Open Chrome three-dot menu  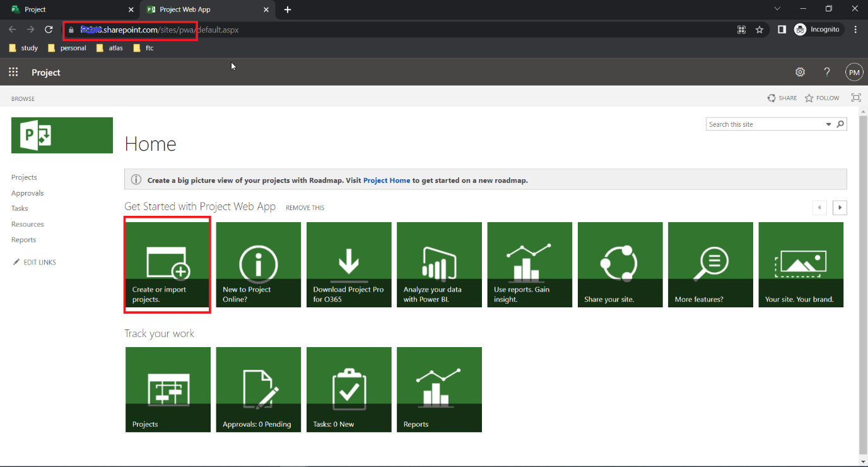tap(855, 30)
